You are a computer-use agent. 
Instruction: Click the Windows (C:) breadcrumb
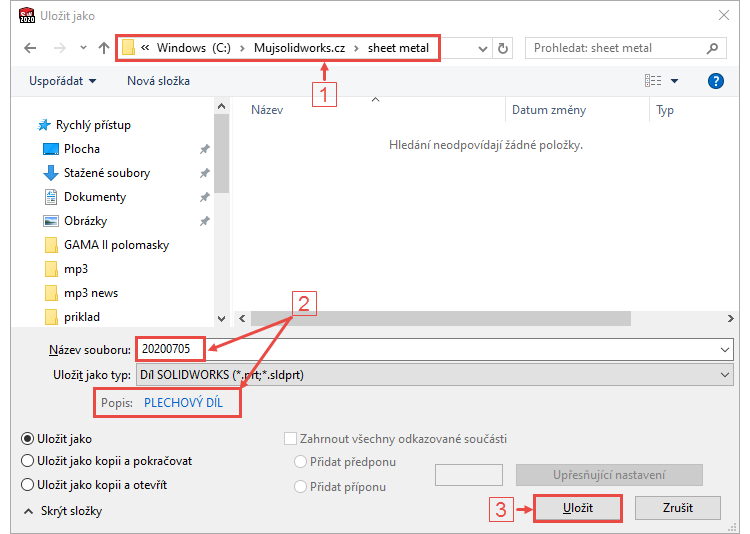pyautogui.click(x=194, y=48)
